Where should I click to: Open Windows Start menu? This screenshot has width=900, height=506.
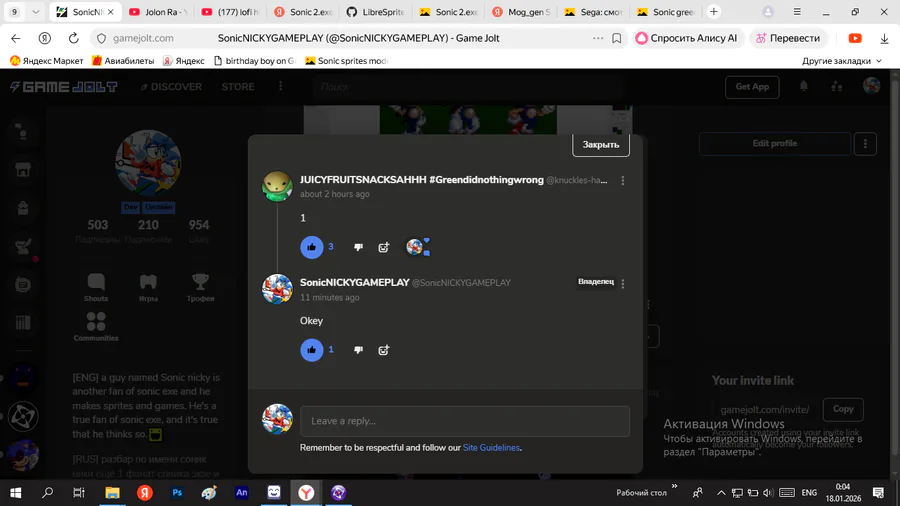pos(15,493)
